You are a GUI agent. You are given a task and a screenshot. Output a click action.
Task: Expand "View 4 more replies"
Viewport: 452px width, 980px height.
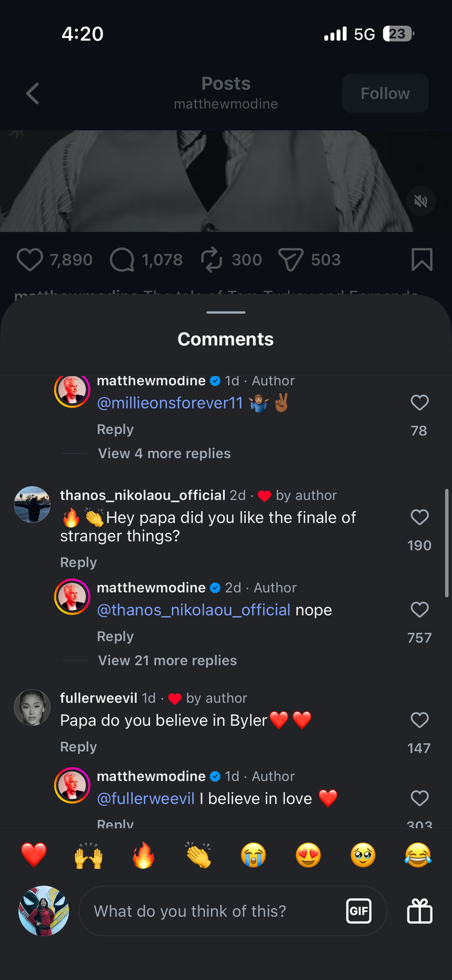pos(165,453)
